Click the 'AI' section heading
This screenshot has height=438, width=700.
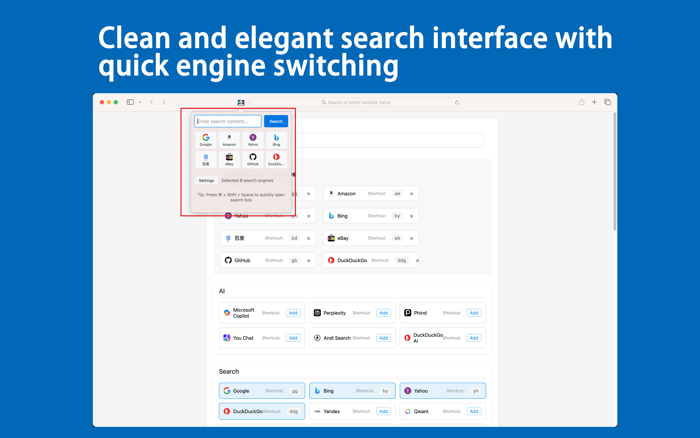coord(222,291)
